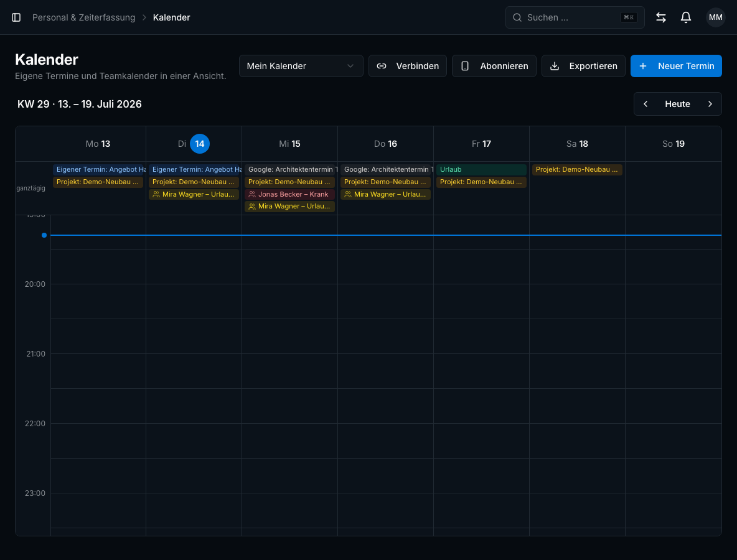Open notifications bell
The height and width of the screenshot is (560, 737).
point(686,17)
